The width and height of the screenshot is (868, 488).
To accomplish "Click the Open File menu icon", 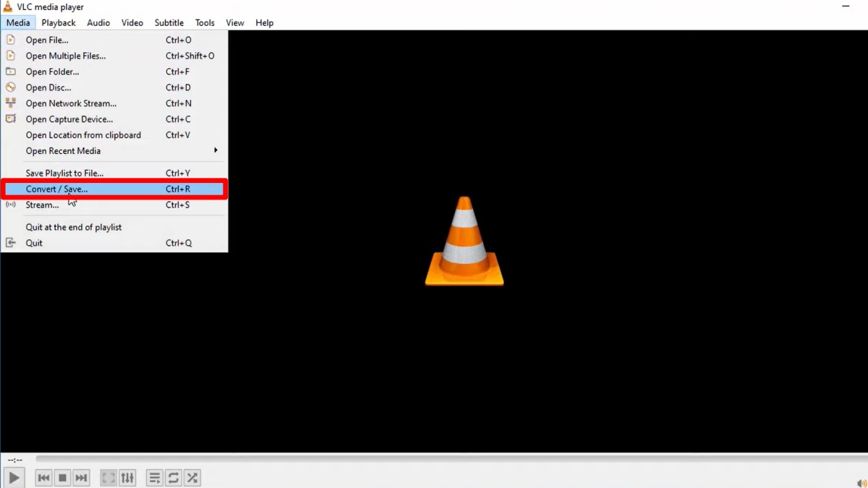I will [11, 40].
